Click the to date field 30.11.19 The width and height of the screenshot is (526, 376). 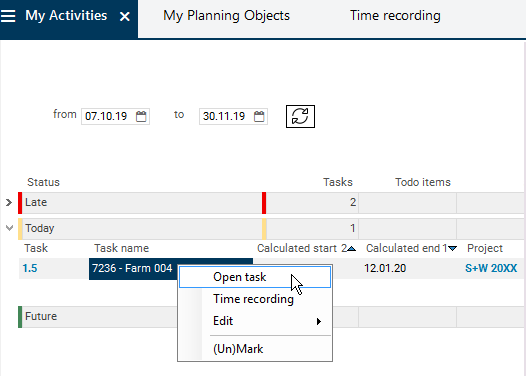tap(233, 116)
